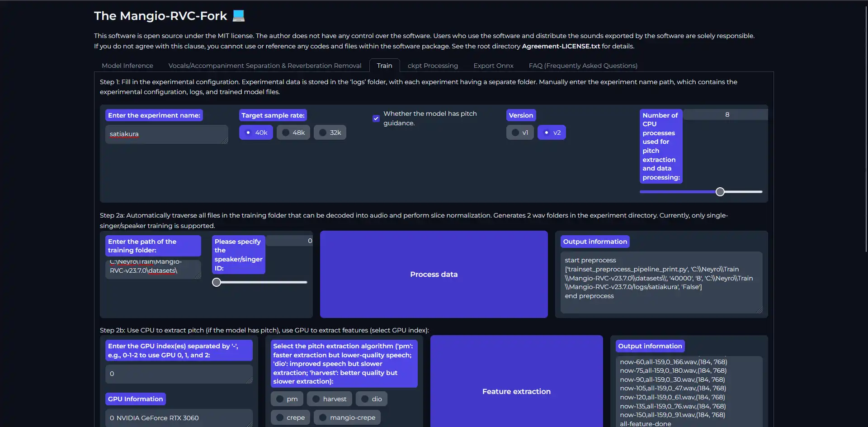Select the mangio-crepe pitch extraction algorithm
Screen dimensions: 868x427
tap(347, 418)
